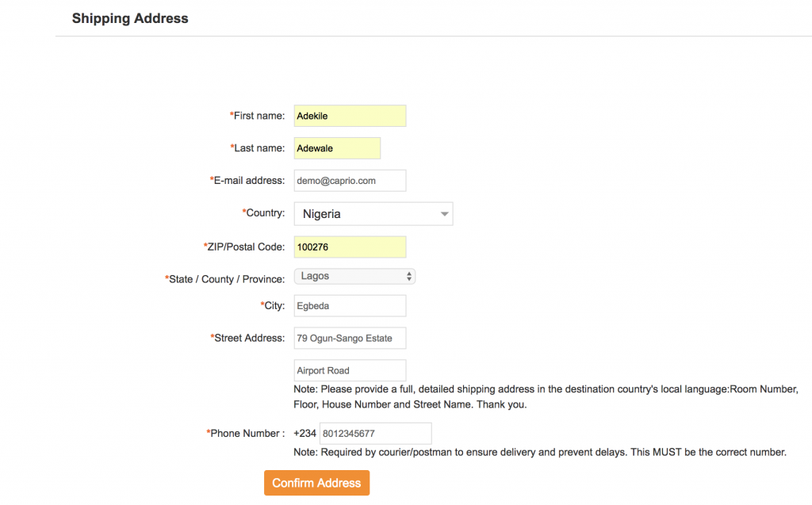Click the First name label
Viewport: 812px width, 505px height.
258,116
